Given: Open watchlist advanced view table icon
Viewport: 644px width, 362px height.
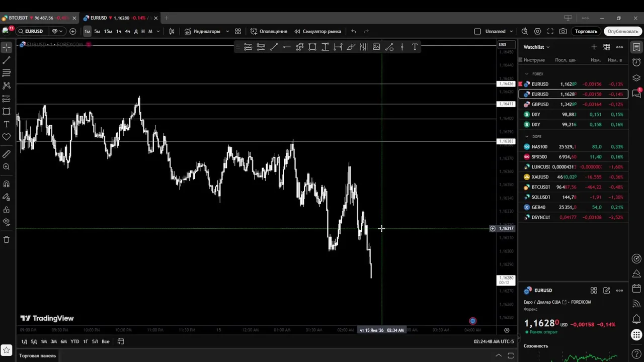Looking at the screenshot, I should [x=607, y=47].
